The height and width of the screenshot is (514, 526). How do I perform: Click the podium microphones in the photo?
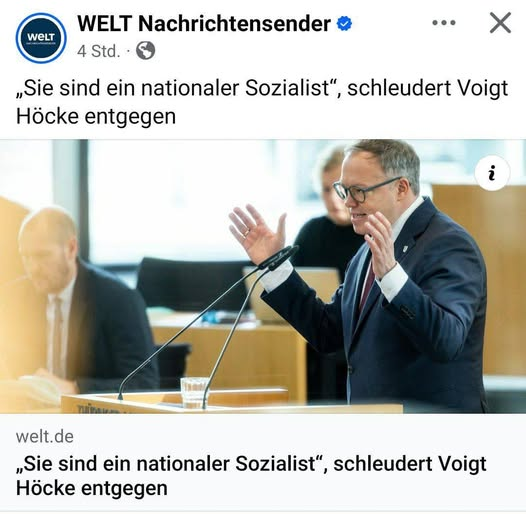[x=208, y=325]
